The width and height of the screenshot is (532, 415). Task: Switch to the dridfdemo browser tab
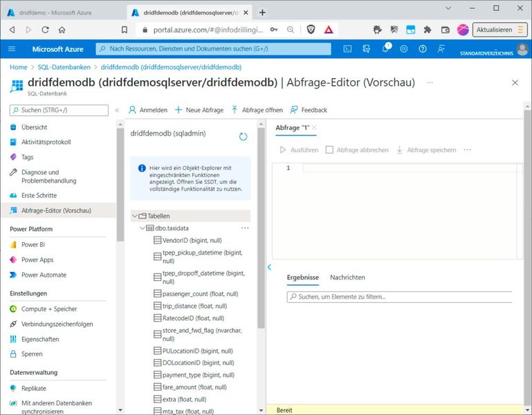(55, 12)
